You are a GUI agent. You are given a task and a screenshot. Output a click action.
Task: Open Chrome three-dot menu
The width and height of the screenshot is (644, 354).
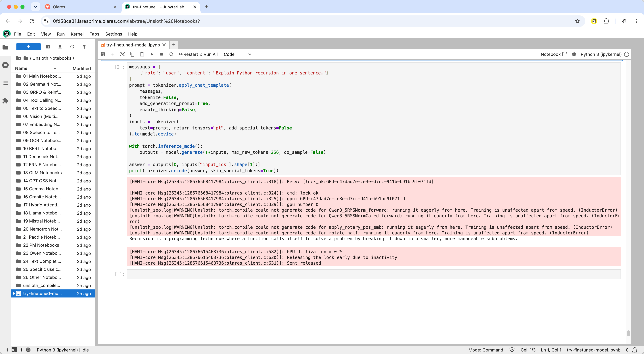(x=636, y=21)
